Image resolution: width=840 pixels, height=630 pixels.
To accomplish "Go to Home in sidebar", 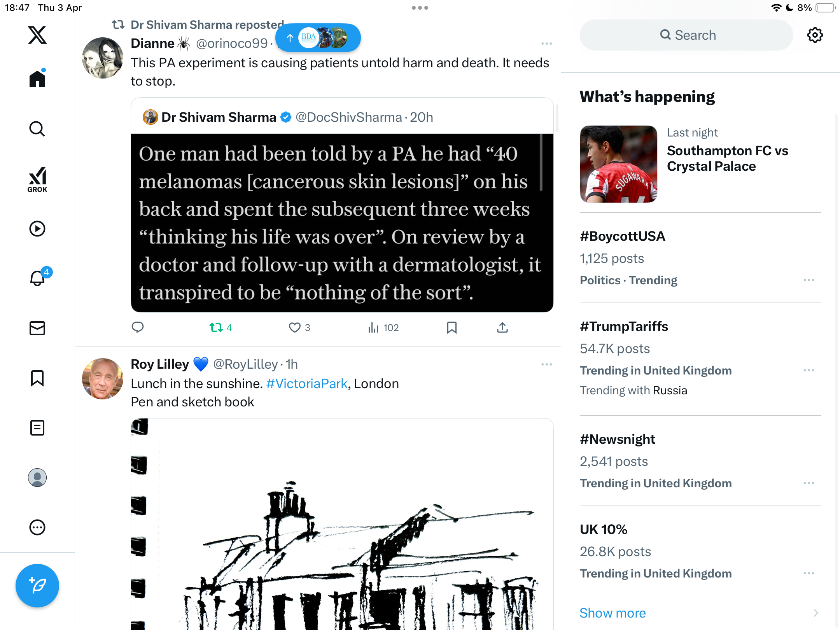I will (37, 79).
